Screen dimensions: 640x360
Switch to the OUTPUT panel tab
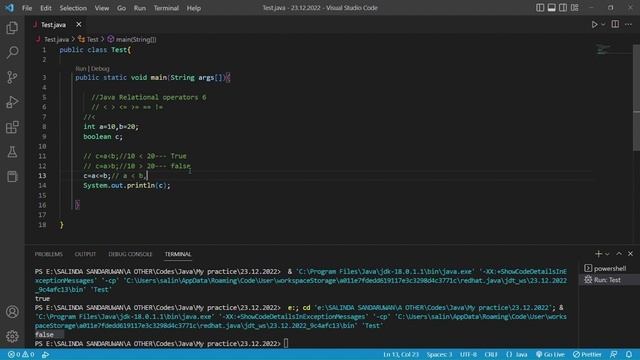coord(85,254)
